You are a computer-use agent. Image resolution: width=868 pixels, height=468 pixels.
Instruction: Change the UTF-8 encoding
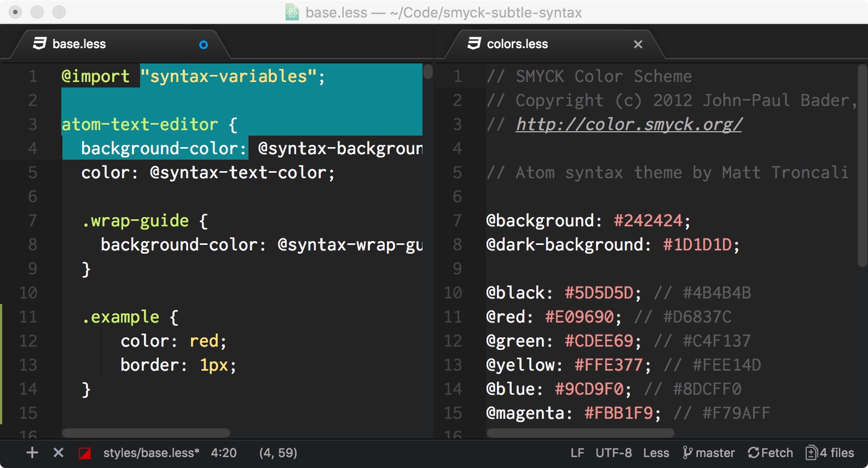coord(614,453)
